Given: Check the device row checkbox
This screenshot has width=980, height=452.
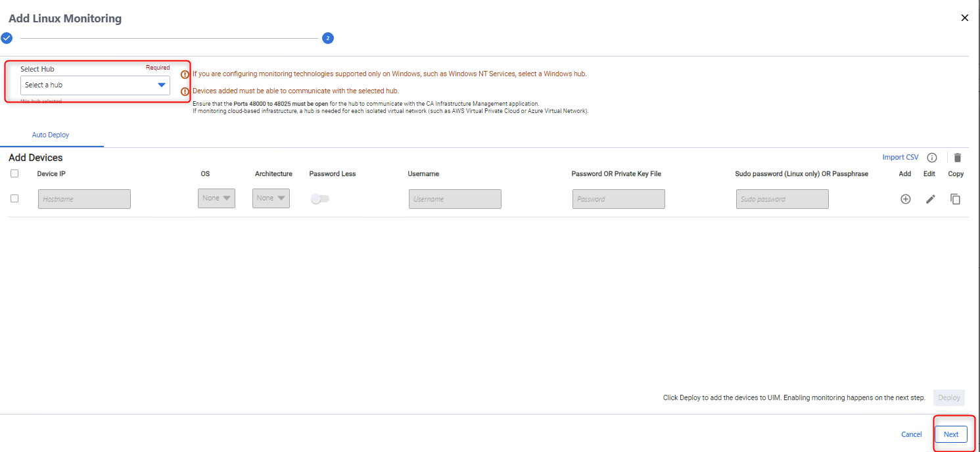Looking at the screenshot, I should [14, 198].
